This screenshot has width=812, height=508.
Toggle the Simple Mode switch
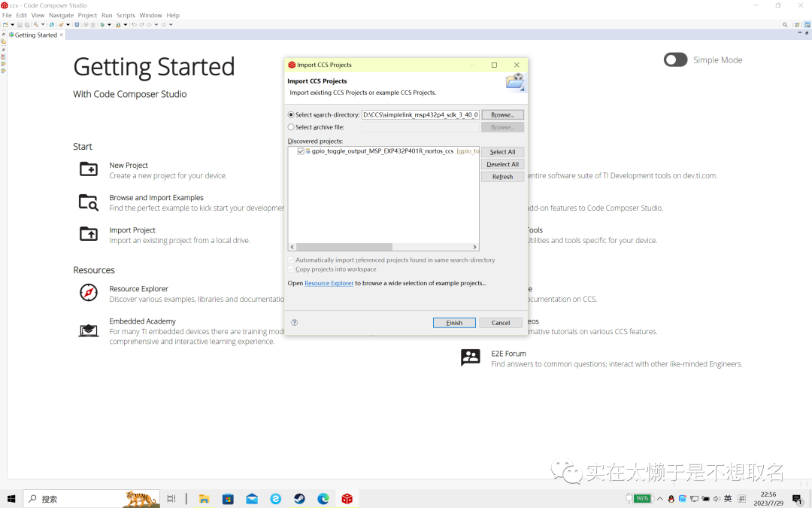click(675, 60)
